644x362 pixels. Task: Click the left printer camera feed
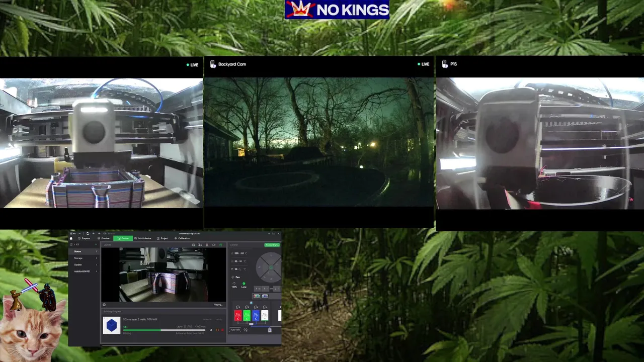coord(101,143)
